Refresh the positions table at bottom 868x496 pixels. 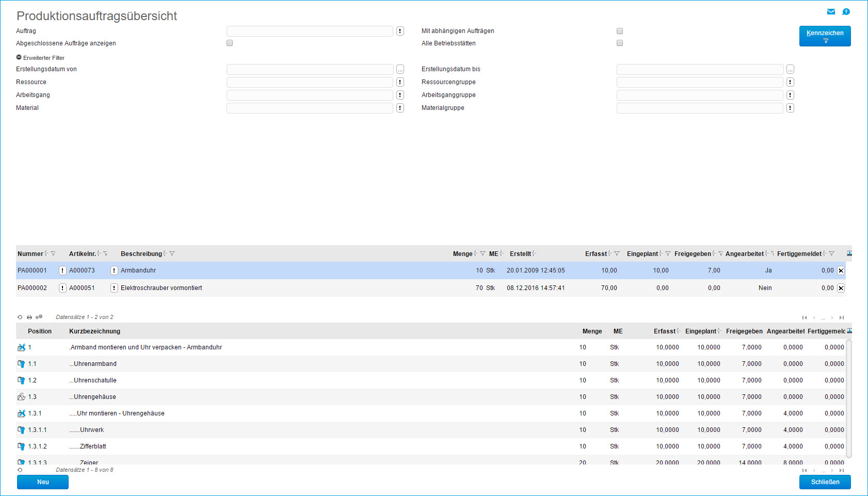(20, 470)
